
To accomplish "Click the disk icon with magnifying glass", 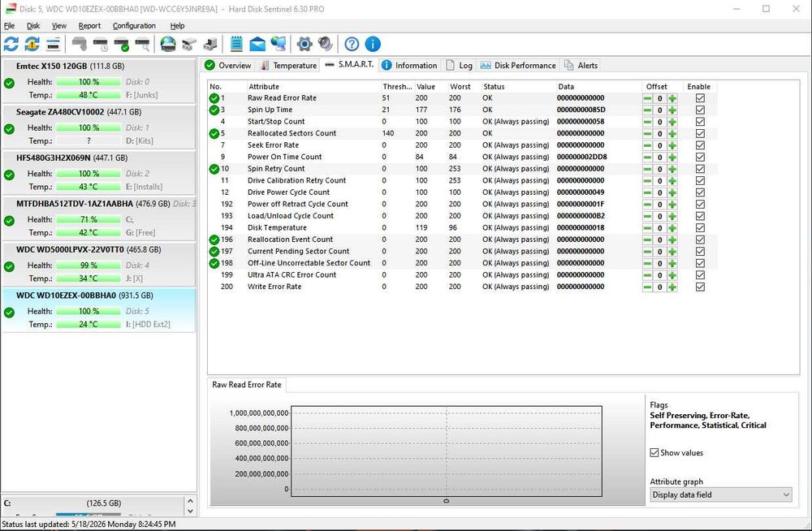I will click(x=142, y=44).
